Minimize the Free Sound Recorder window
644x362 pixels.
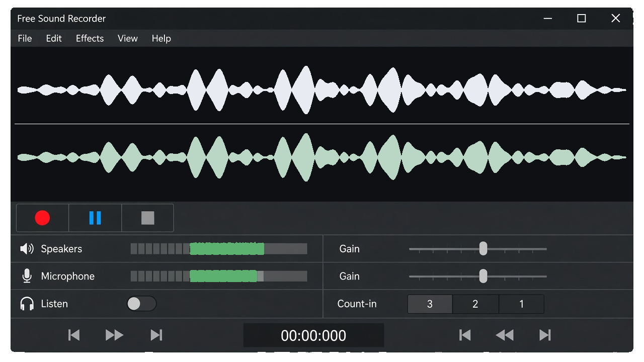(x=548, y=19)
